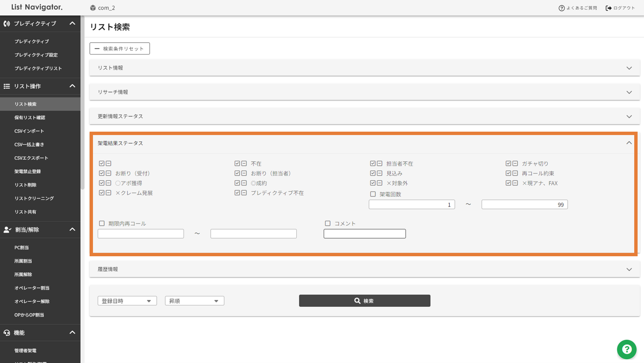Check the コメント checkbox

[328, 223]
